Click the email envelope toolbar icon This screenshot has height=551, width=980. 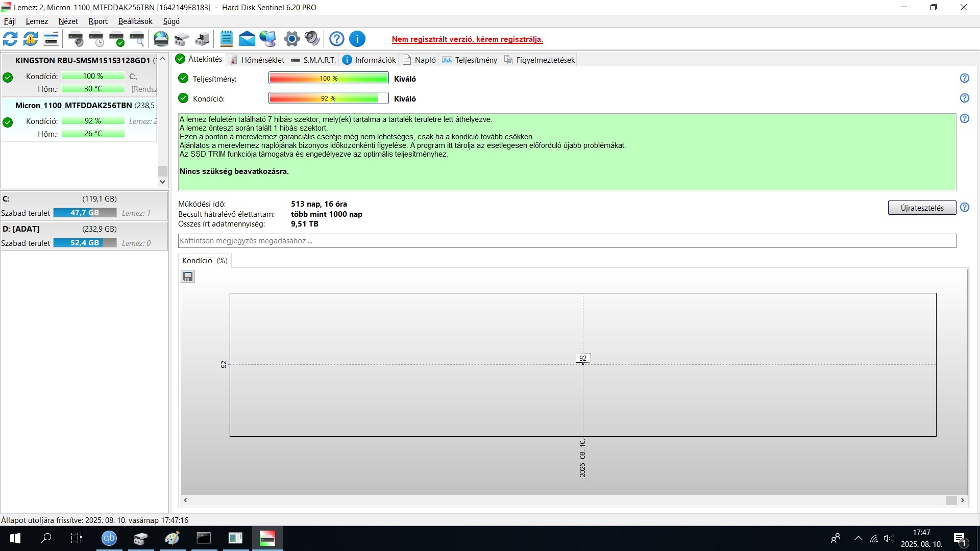[247, 39]
